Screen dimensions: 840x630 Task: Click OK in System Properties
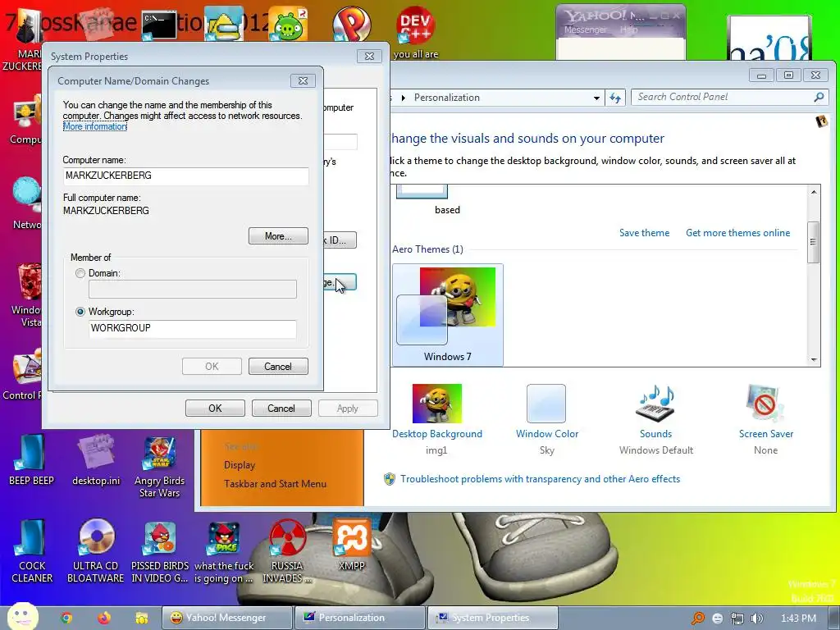pyautogui.click(x=215, y=409)
